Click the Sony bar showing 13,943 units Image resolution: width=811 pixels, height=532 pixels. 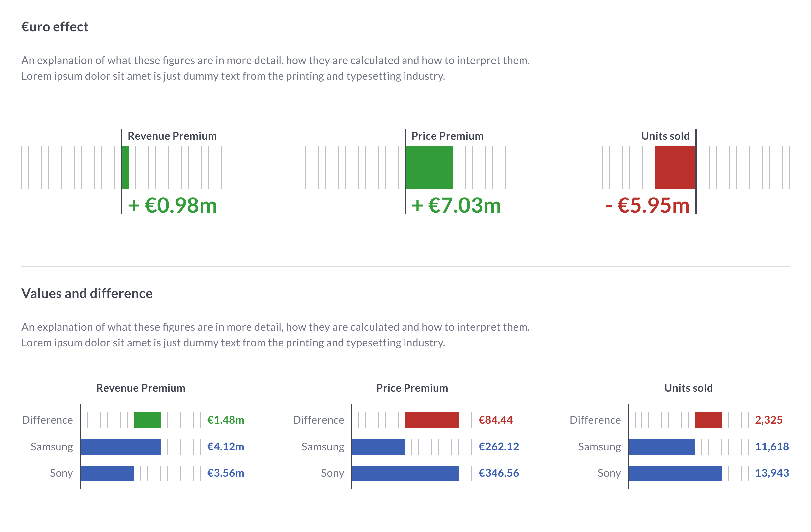point(675,473)
